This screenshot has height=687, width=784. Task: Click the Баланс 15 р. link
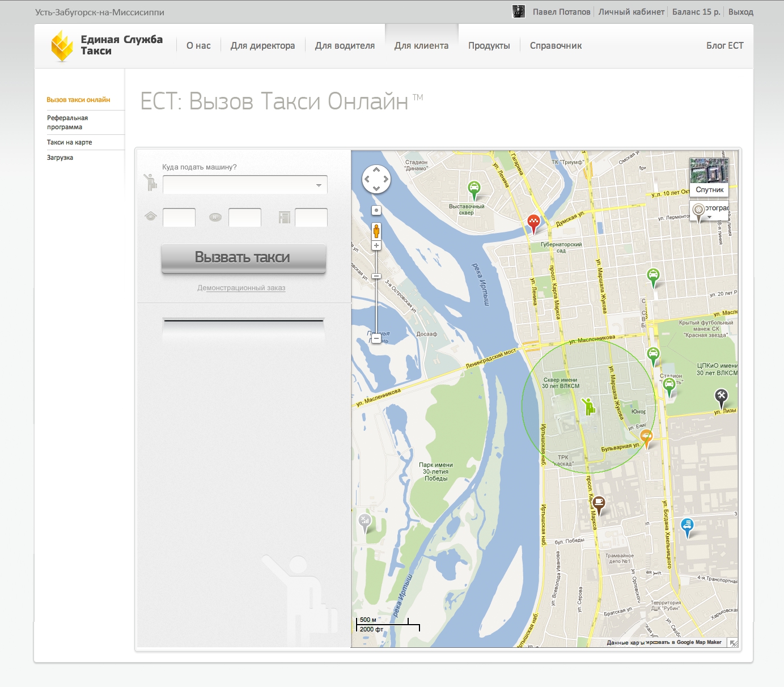click(x=696, y=12)
